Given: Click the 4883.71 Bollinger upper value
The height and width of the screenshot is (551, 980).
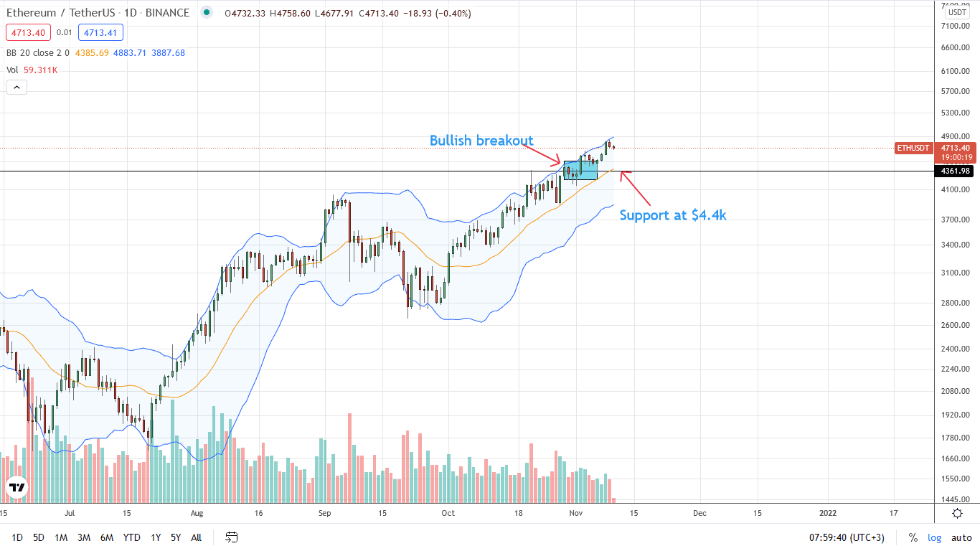Looking at the screenshot, I should (130, 53).
